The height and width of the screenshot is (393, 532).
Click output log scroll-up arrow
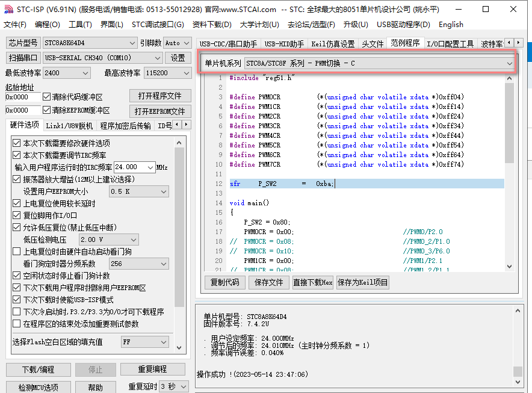click(x=518, y=311)
